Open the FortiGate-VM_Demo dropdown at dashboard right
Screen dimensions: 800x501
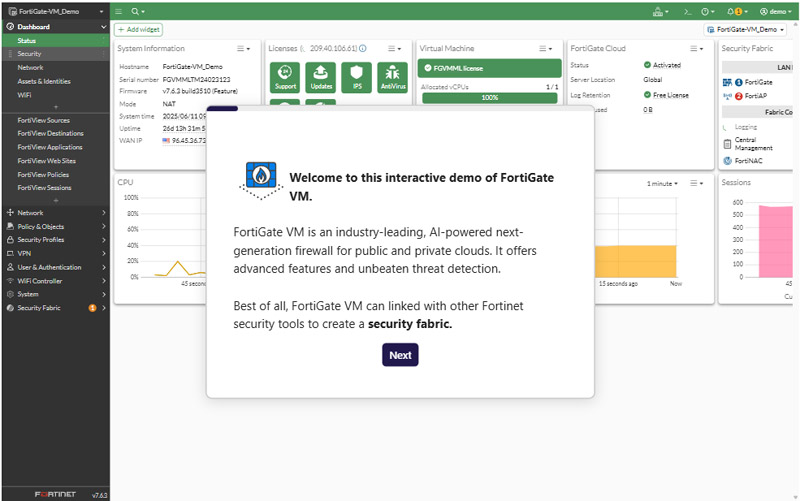click(745, 30)
